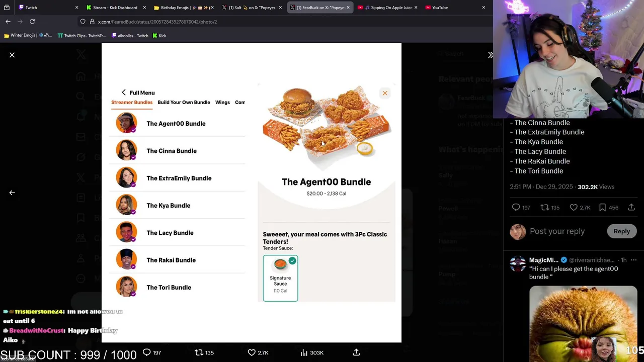Click the 302.2K Views count
The width and height of the screenshot is (644, 362).
[596, 187]
